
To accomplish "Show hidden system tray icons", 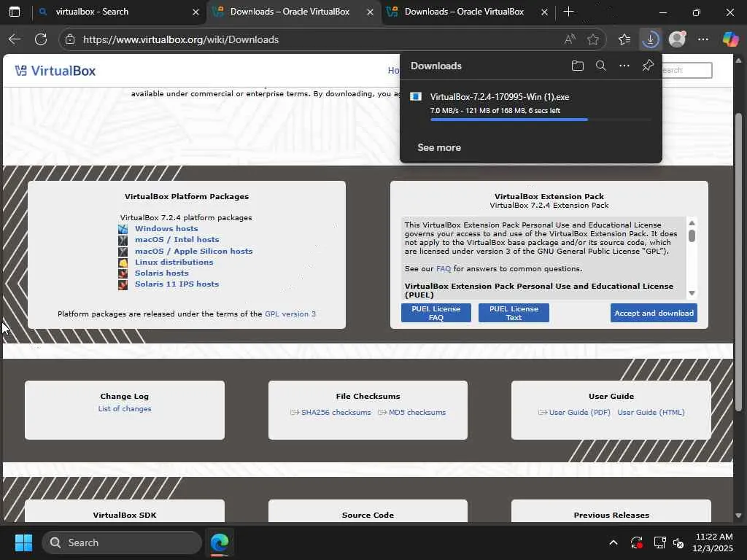I will [x=613, y=542].
